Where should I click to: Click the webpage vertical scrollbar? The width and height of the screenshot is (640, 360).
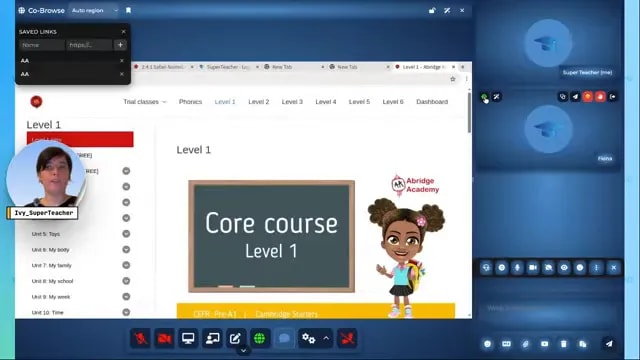pyautogui.click(x=469, y=112)
